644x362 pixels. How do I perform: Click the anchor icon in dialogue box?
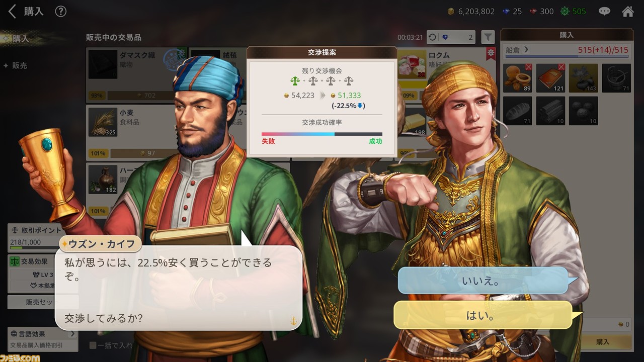[x=293, y=320]
